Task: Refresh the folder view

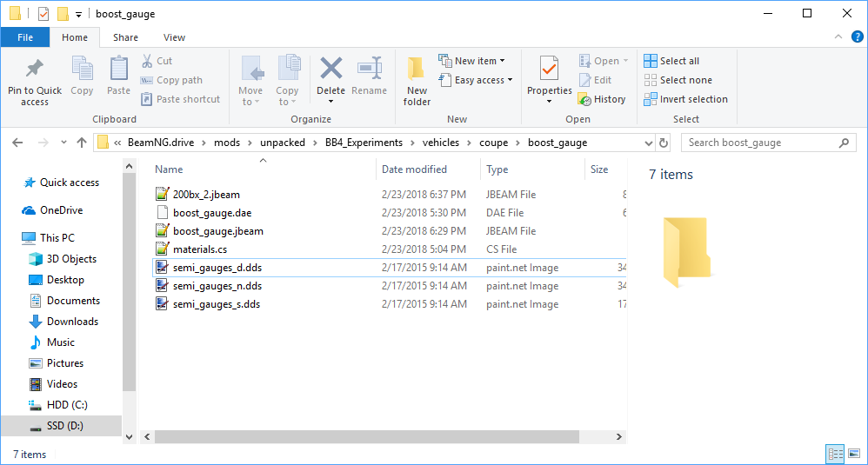Action: pyautogui.click(x=664, y=143)
